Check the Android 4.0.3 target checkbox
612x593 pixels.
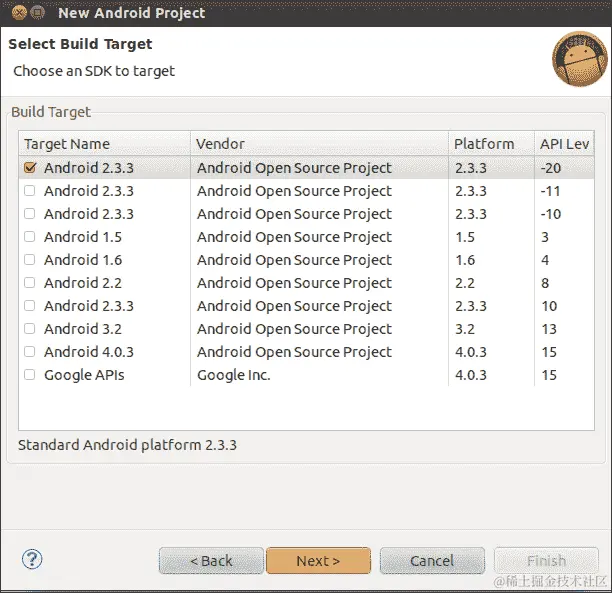30,352
